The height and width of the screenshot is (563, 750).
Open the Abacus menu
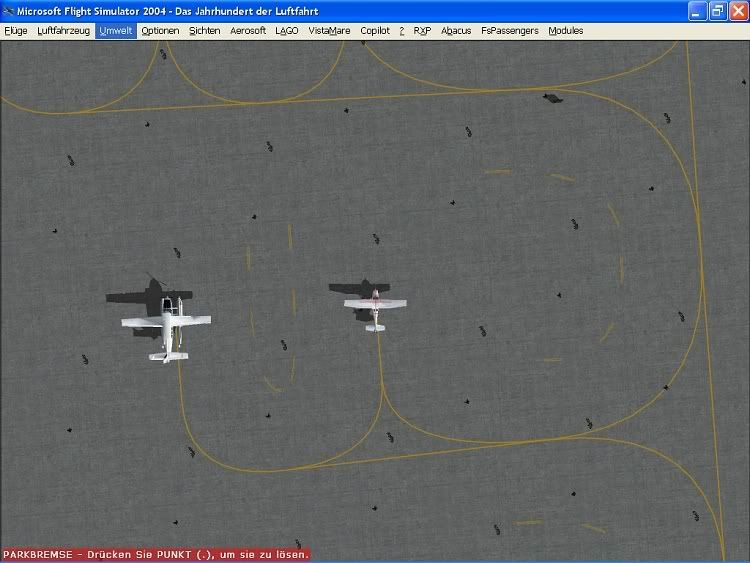[456, 31]
